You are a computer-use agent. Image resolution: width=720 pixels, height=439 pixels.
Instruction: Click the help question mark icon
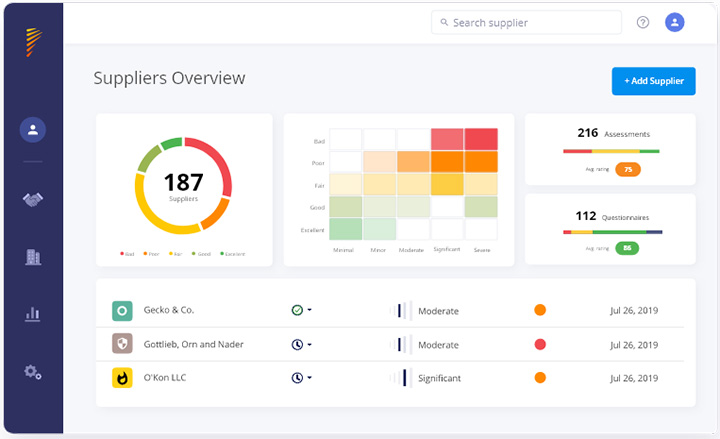click(643, 23)
